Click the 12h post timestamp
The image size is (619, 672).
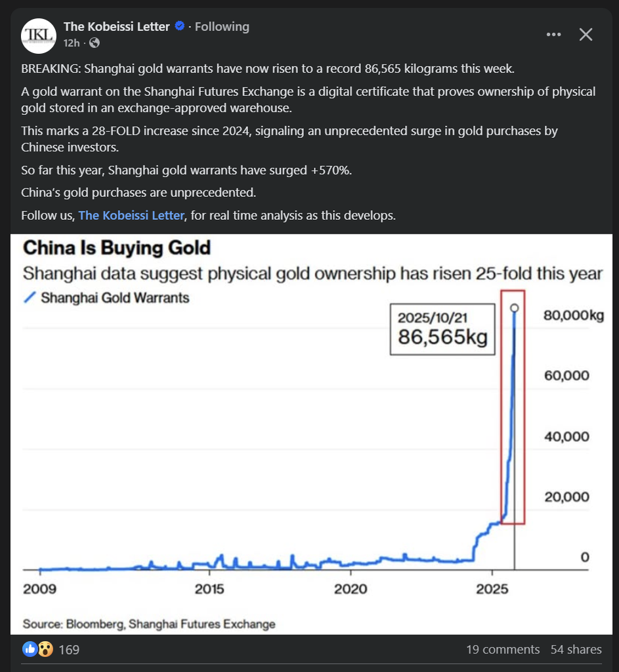point(71,43)
